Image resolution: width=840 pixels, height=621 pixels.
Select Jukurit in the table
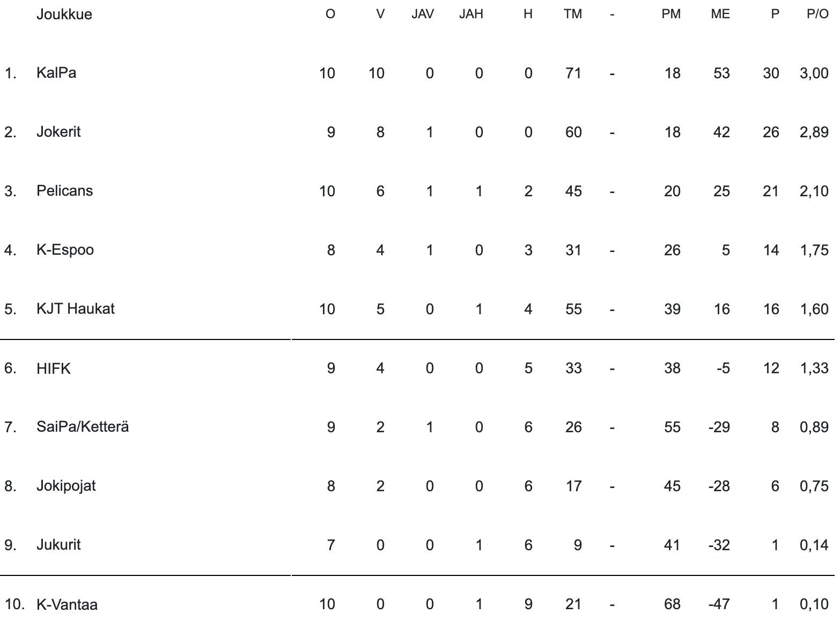click(x=58, y=545)
